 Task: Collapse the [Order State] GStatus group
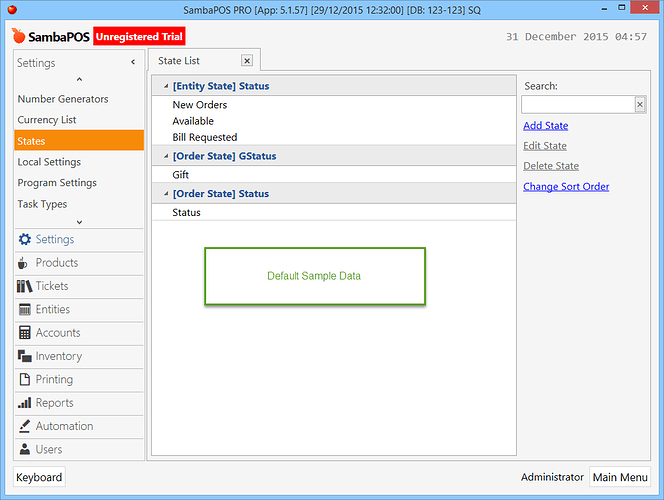[166, 156]
